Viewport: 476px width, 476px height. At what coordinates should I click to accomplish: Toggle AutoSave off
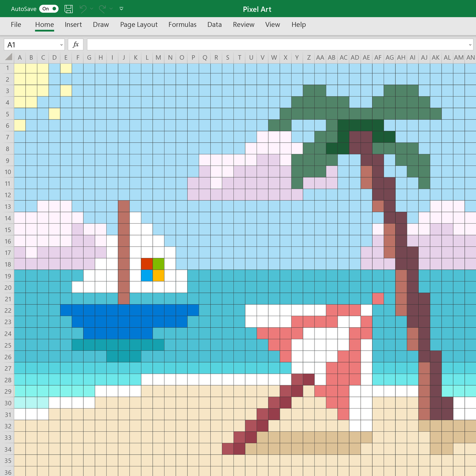(48, 8)
